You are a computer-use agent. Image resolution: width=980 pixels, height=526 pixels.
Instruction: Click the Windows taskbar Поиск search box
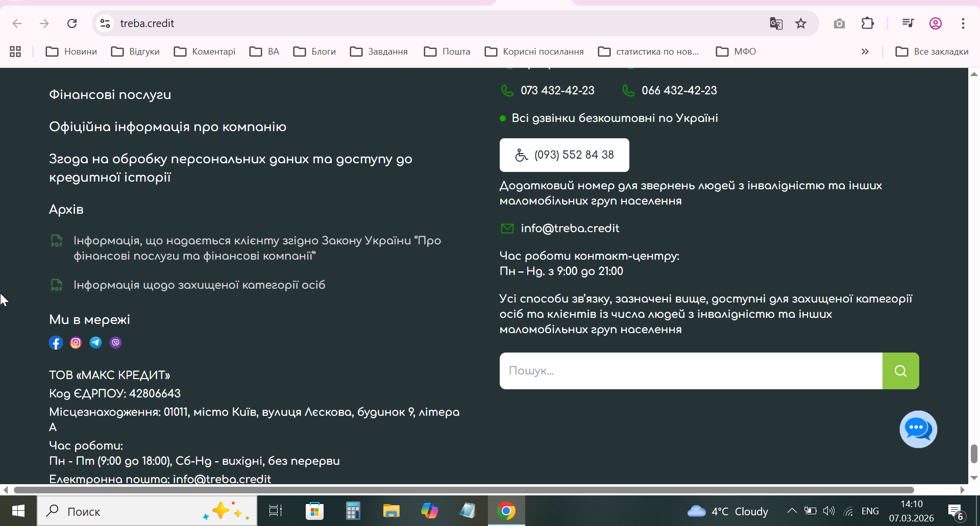[147, 511]
